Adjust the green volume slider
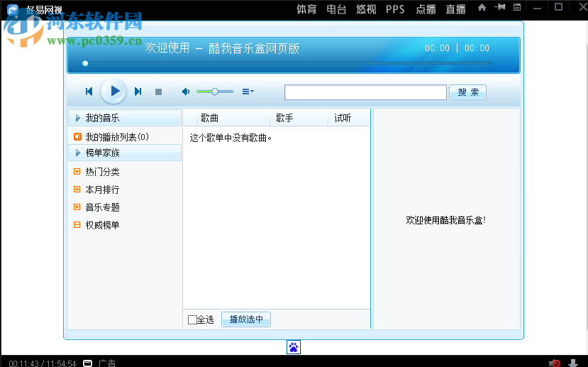Image resolution: width=588 pixels, height=367 pixels. (215, 92)
